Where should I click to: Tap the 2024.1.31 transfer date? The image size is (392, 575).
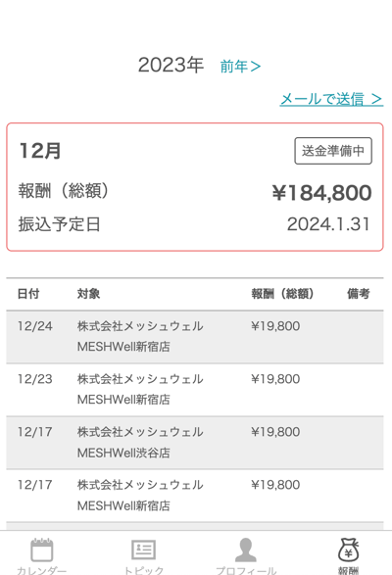328,224
